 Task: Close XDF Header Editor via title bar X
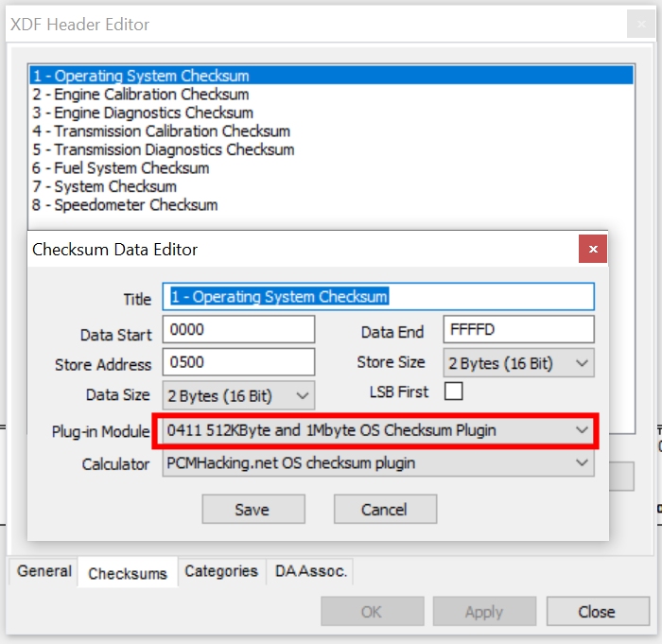click(641, 24)
